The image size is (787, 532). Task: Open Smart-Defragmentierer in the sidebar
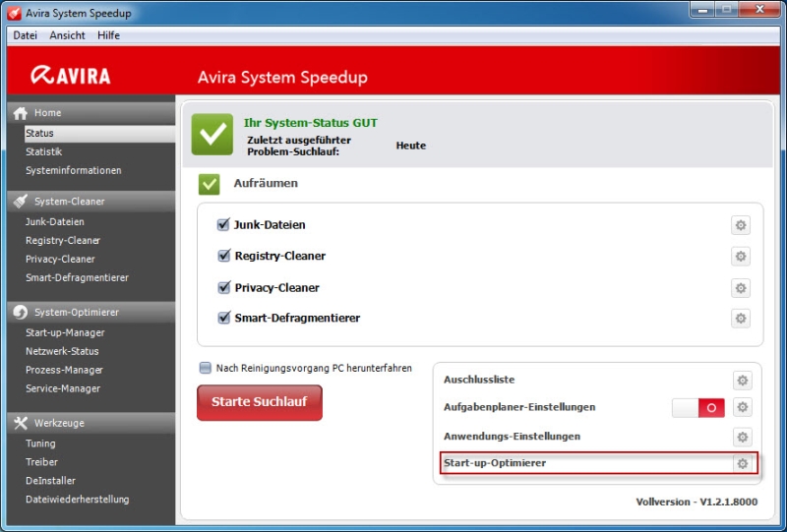point(77,277)
